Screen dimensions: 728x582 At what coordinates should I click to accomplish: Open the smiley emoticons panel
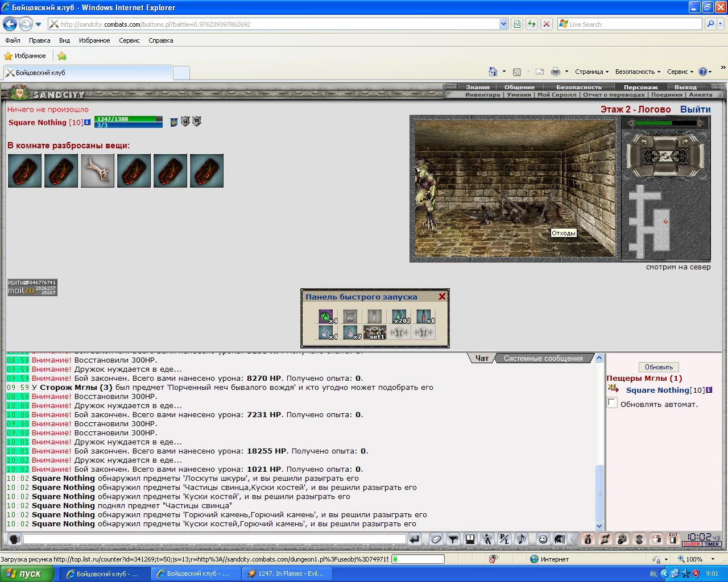tap(543, 539)
